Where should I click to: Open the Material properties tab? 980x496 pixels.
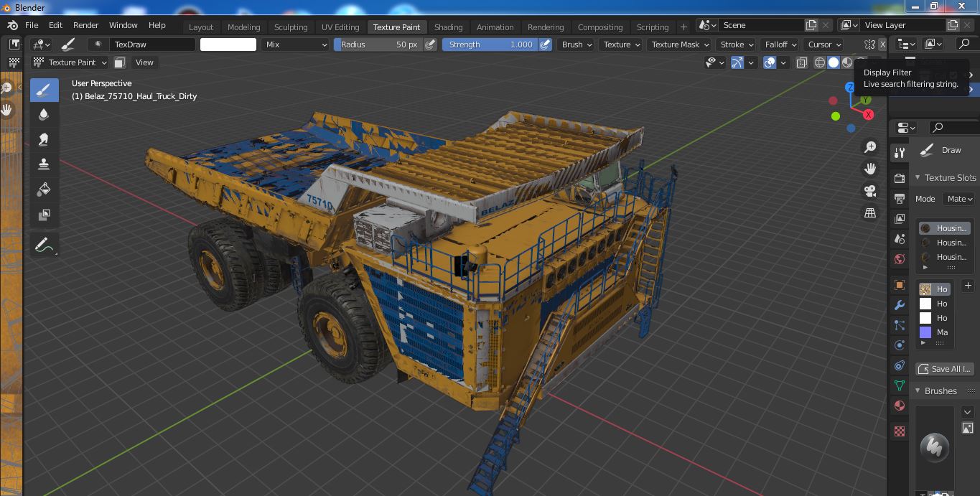click(x=899, y=406)
